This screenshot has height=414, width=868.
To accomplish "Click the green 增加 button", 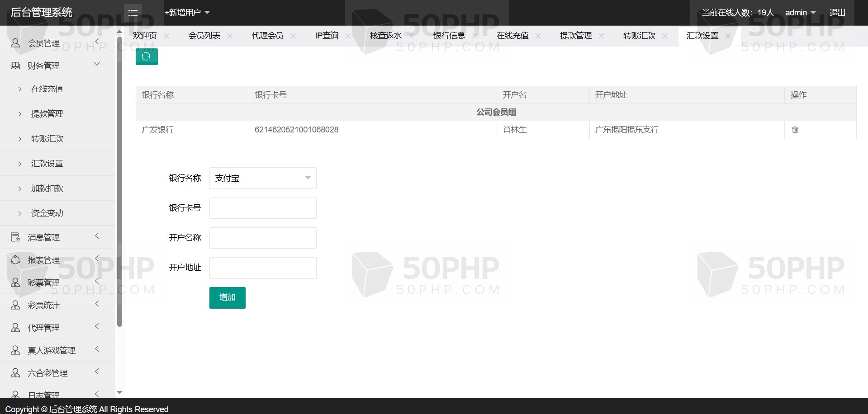I will [227, 297].
